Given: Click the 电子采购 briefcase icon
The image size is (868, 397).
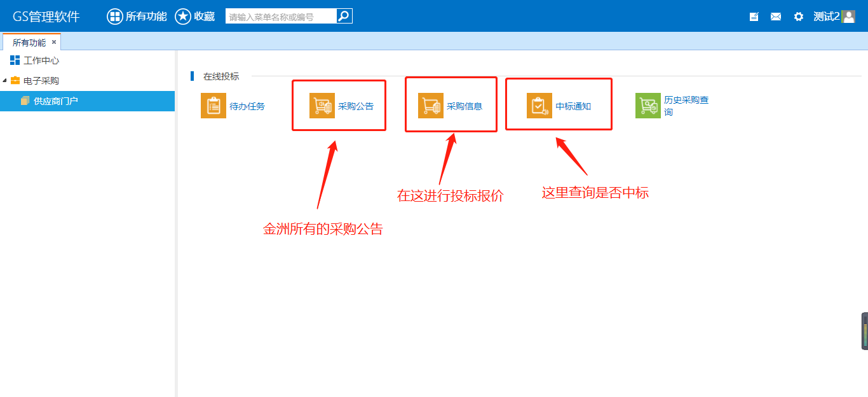Looking at the screenshot, I should coord(15,81).
